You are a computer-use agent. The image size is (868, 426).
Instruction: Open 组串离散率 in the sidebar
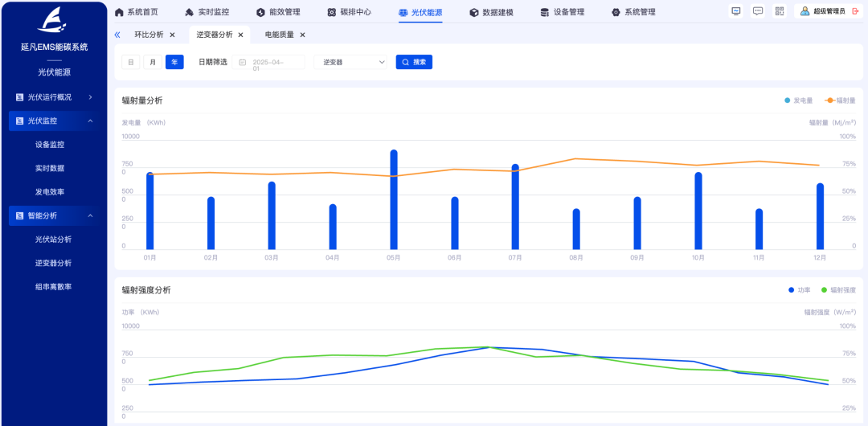(x=53, y=287)
